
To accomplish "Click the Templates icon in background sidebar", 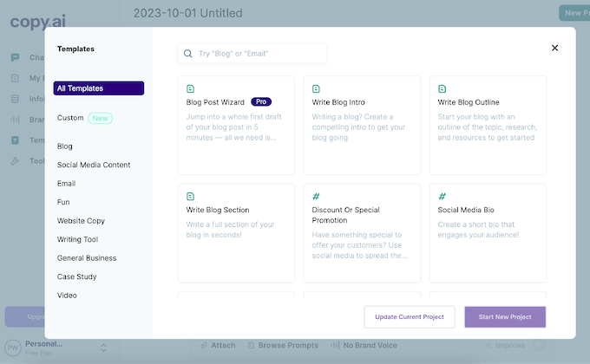I will [x=15, y=140].
